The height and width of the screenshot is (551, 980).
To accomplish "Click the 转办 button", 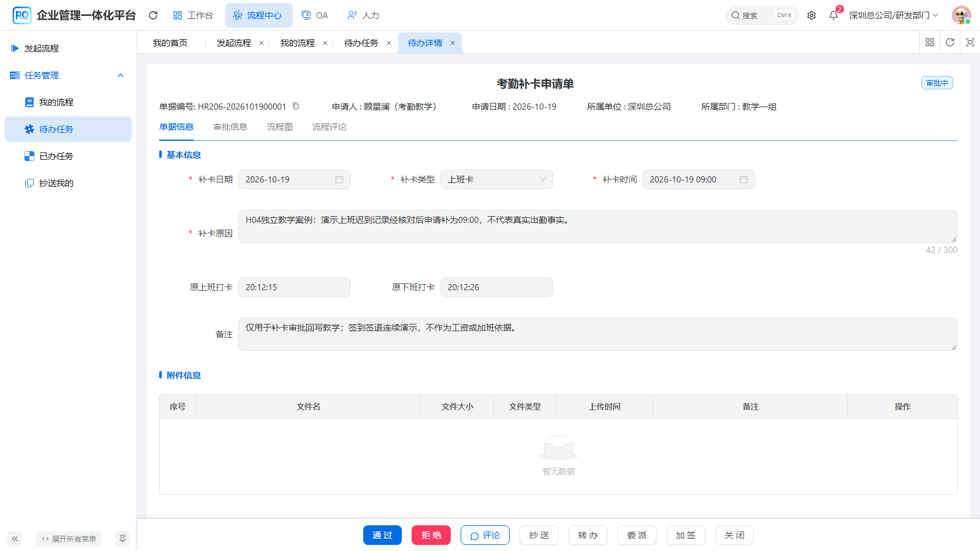I will (x=588, y=535).
